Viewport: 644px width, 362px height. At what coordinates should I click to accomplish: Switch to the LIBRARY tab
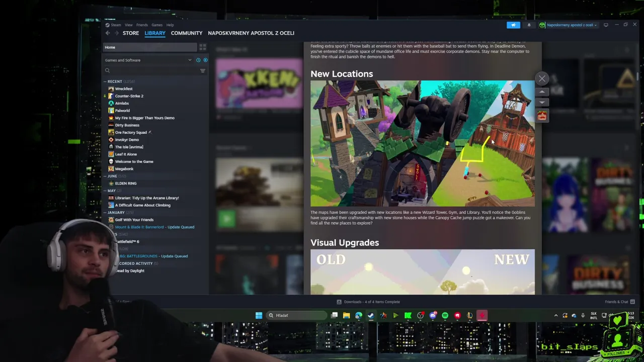[x=155, y=33]
